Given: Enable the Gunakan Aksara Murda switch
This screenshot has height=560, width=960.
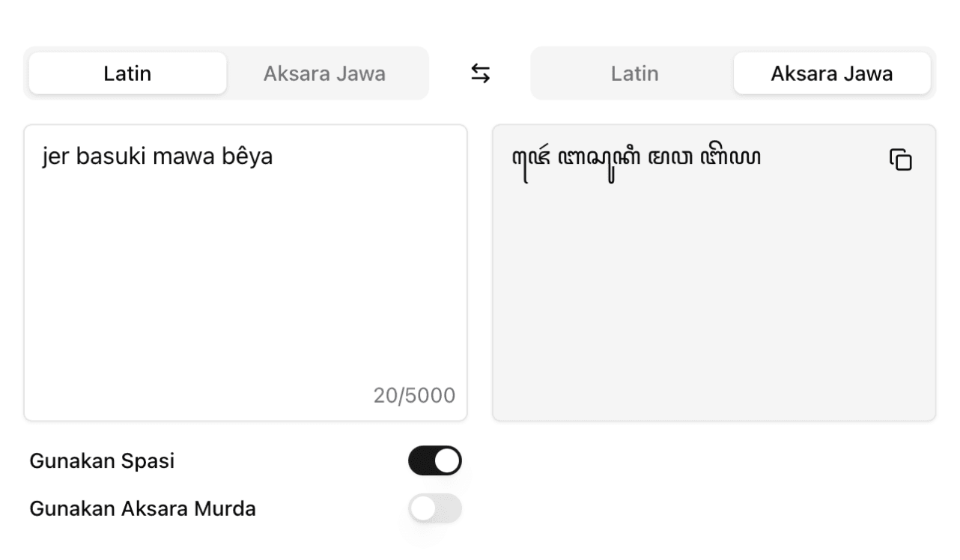Looking at the screenshot, I should 435,509.
